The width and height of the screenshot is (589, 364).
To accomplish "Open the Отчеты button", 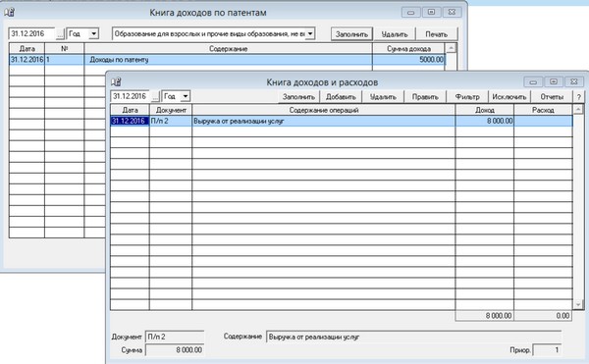I will click(x=552, y=97).
